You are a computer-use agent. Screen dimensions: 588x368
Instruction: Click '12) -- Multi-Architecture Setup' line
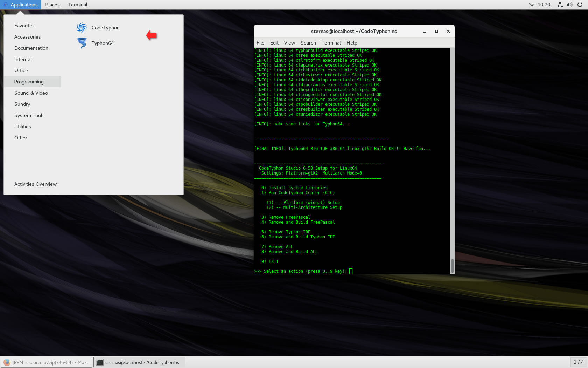[x=304, y=207]
